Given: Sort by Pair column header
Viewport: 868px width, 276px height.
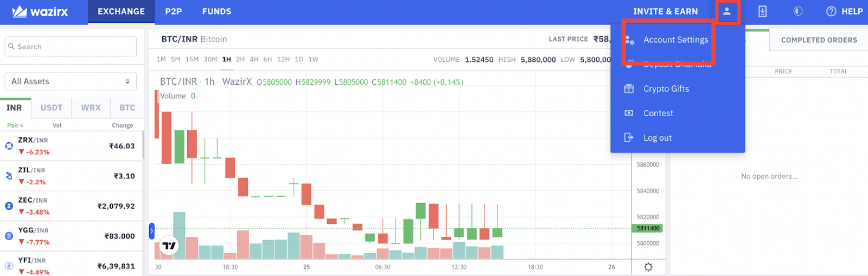Looking at the screenshot, I should (15, 125).
